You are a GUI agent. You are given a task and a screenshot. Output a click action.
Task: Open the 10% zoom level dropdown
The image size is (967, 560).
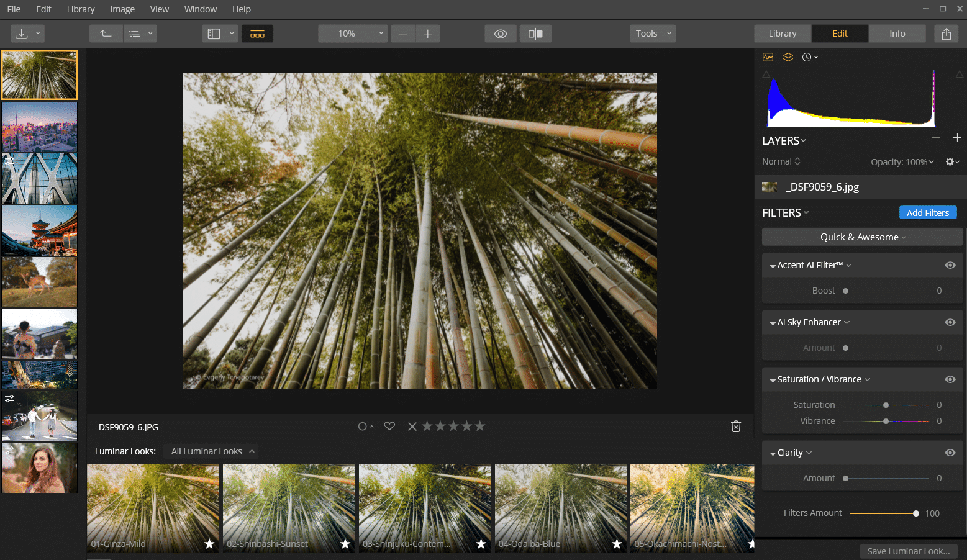[352, 34]
